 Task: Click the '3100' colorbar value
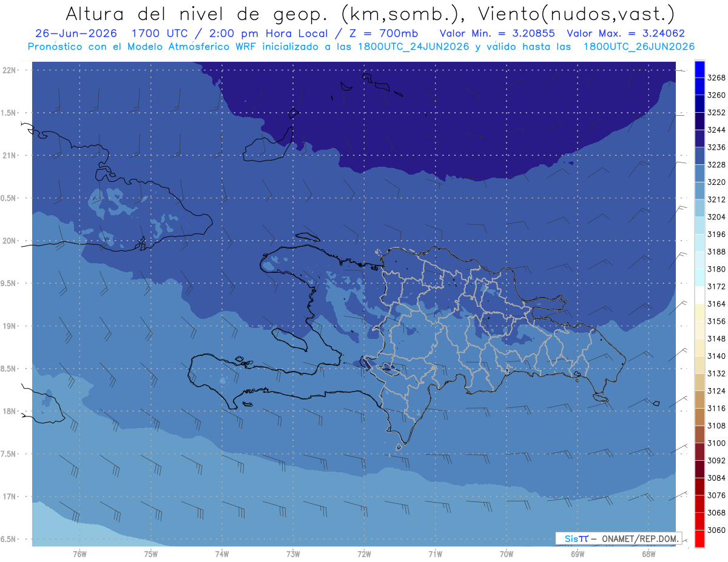point(716,443)
